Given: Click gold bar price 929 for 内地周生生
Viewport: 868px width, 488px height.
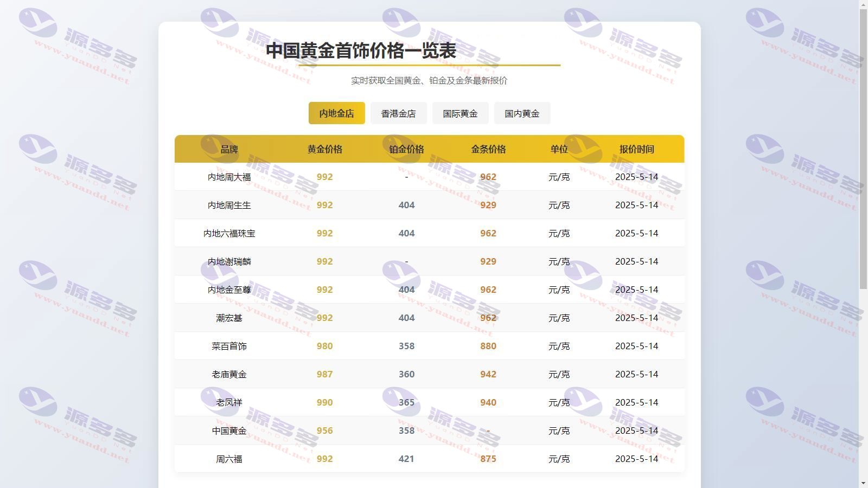Looking at the screenshot, I should point(488,205).
